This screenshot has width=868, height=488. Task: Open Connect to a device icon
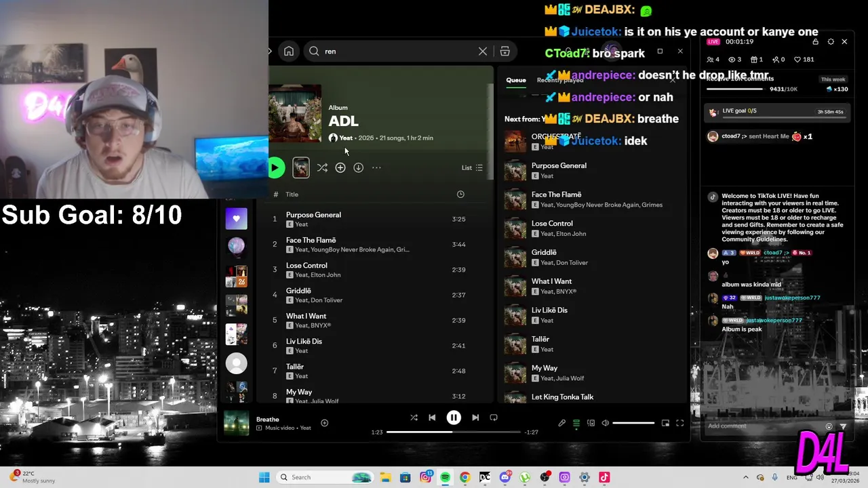(591, 423)
